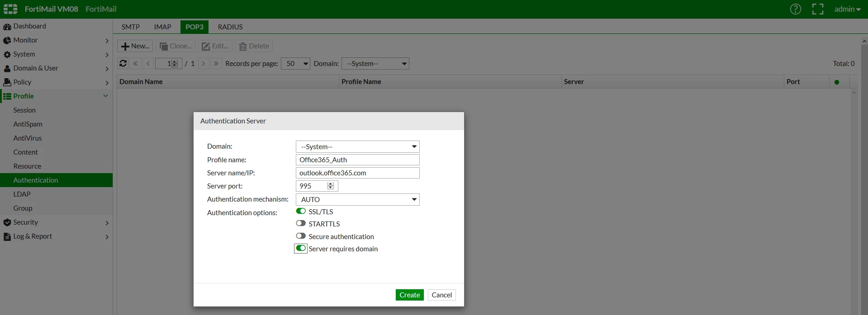The image size is (868, 315).
Task: Click the Server port spinner arrows
Action: tap(331, 186)
